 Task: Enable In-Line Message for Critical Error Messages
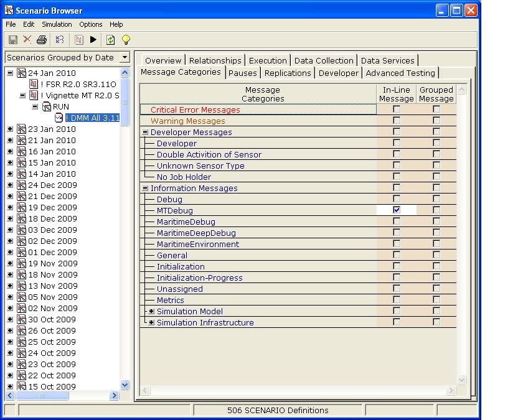pos(397,110)
